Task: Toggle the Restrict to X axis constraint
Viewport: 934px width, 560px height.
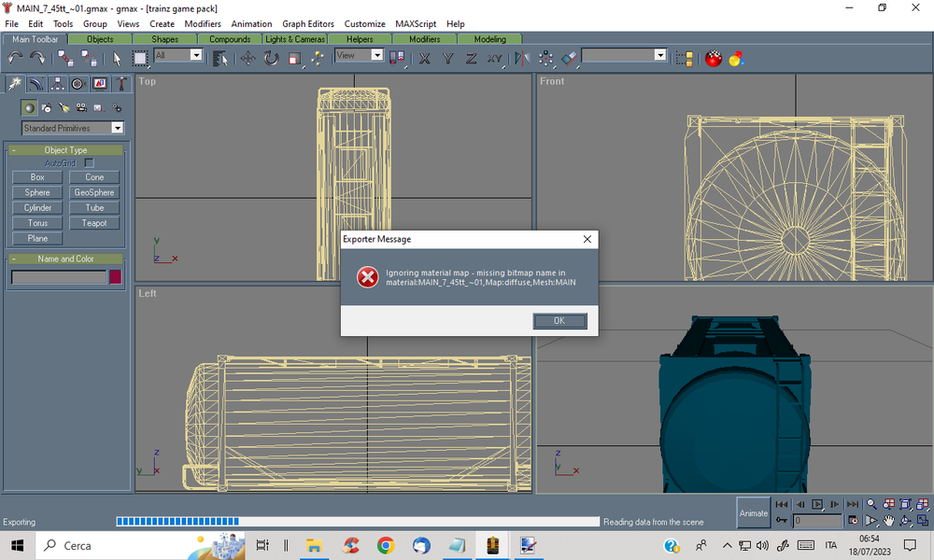Action: [425, 58]
